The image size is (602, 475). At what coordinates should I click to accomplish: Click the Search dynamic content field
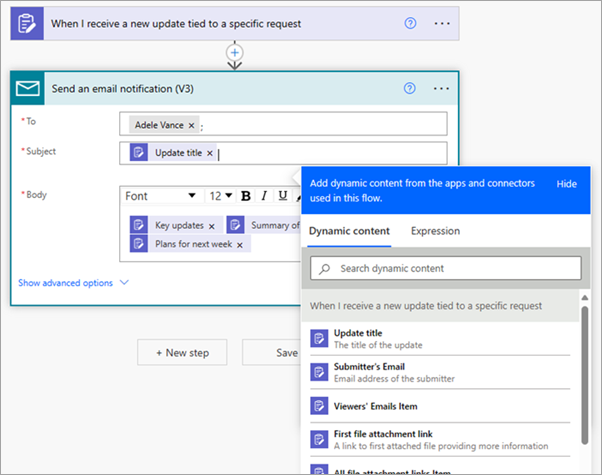click(446, 268)
